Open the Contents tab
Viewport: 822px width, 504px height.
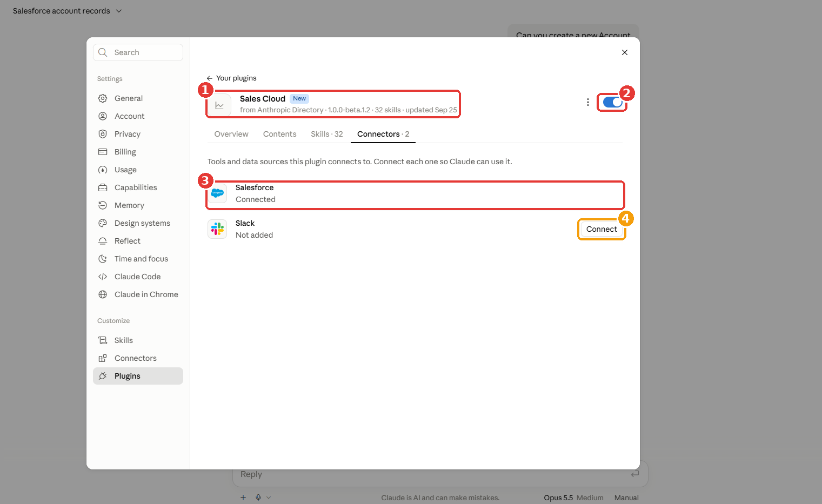pos(279,134)
